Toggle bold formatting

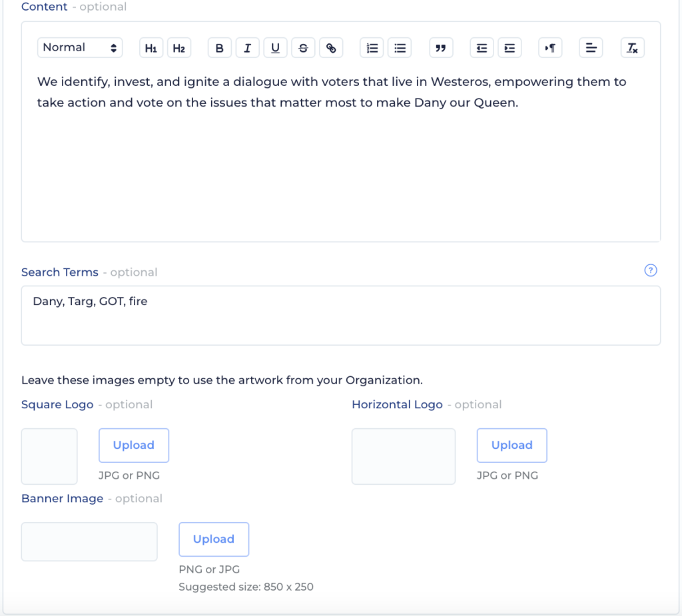[220, 48]
